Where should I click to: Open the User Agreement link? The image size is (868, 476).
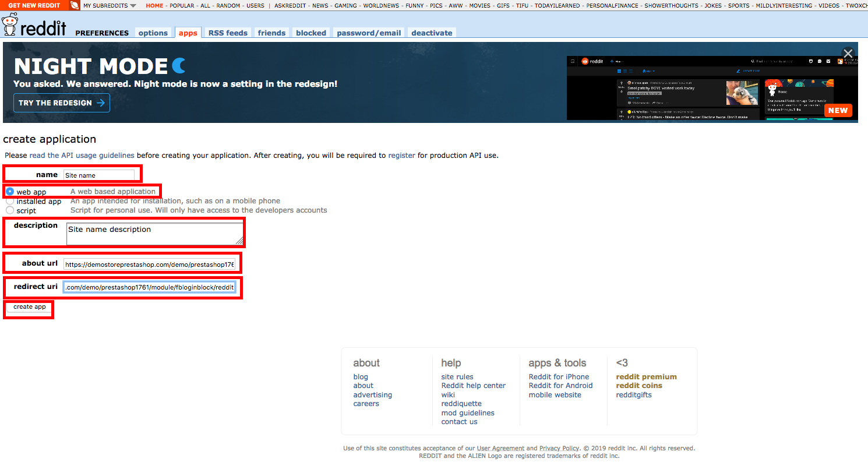500,449
